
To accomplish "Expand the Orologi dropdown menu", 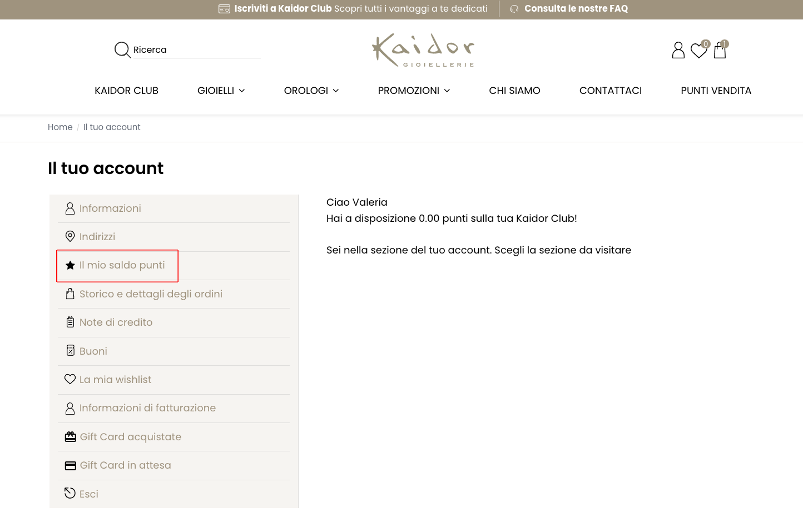I will [311, 91].
